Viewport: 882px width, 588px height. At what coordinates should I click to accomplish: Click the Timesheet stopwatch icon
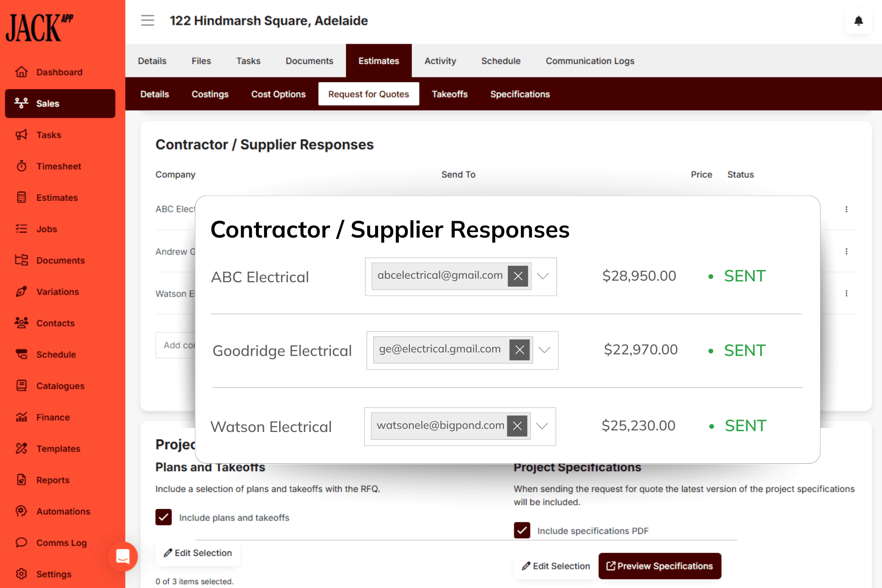coord(22,166)
